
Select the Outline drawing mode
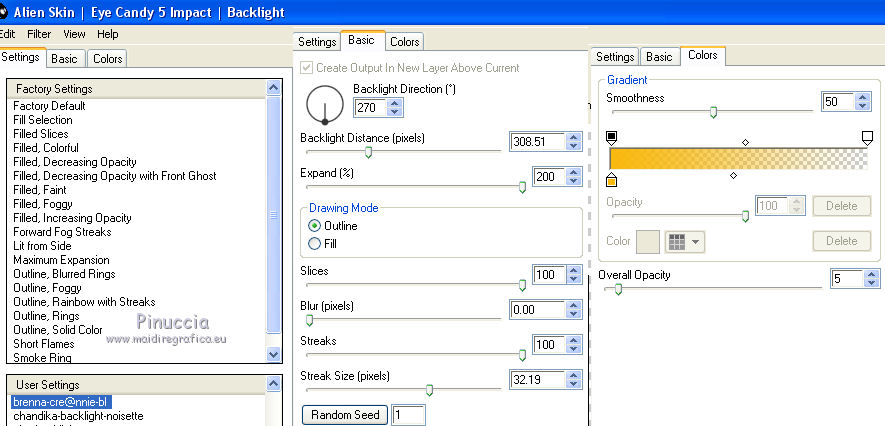314,226
